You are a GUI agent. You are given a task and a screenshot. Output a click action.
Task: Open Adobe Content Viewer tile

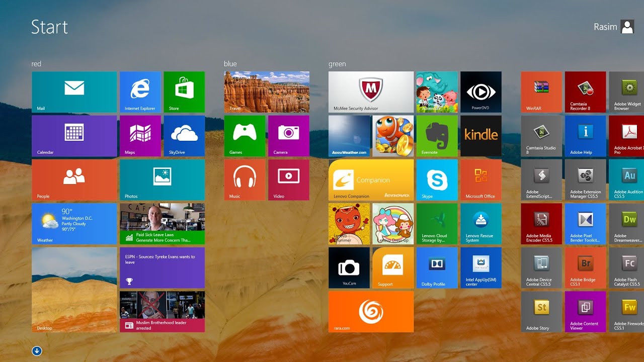586,312
